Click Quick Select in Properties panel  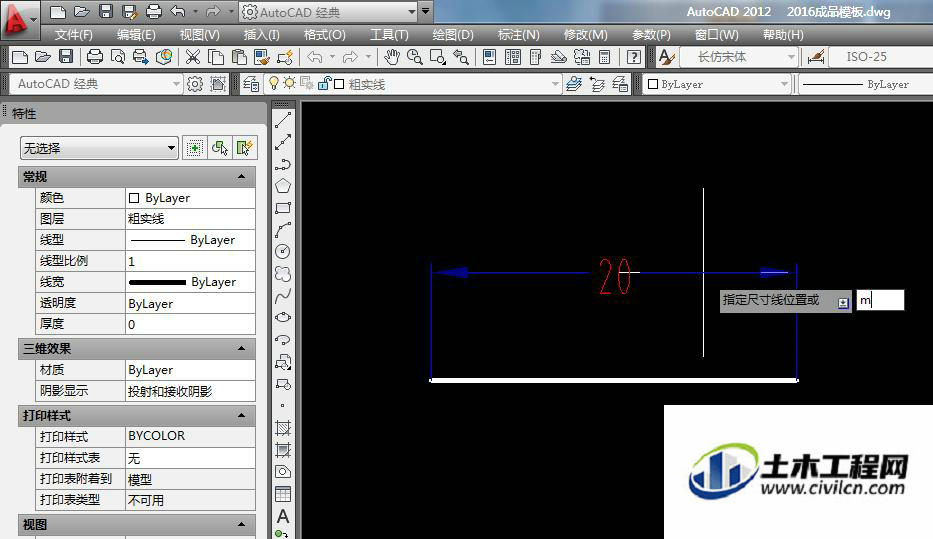pyautogui.click(x=245, y=148)
